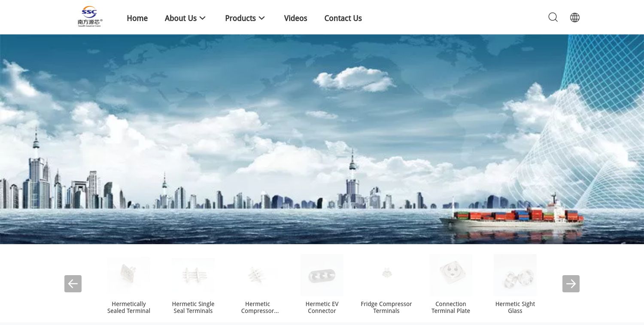Navigate to Contact Us
This screenshot has width=644, height=325.
coord(343,18)
